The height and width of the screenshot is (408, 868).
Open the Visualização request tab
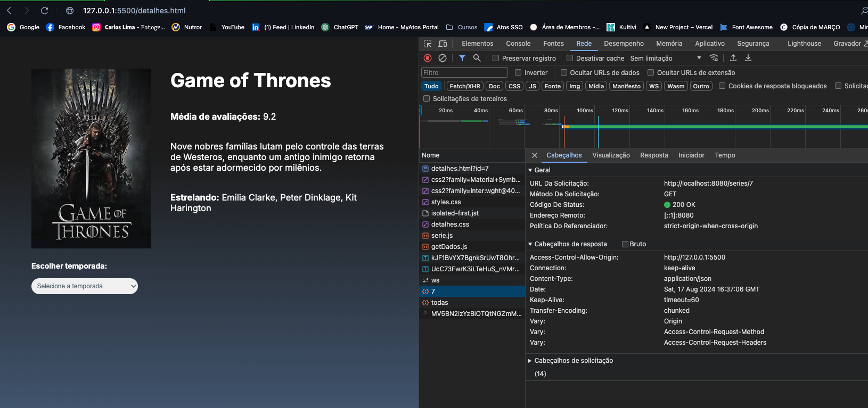611,155
